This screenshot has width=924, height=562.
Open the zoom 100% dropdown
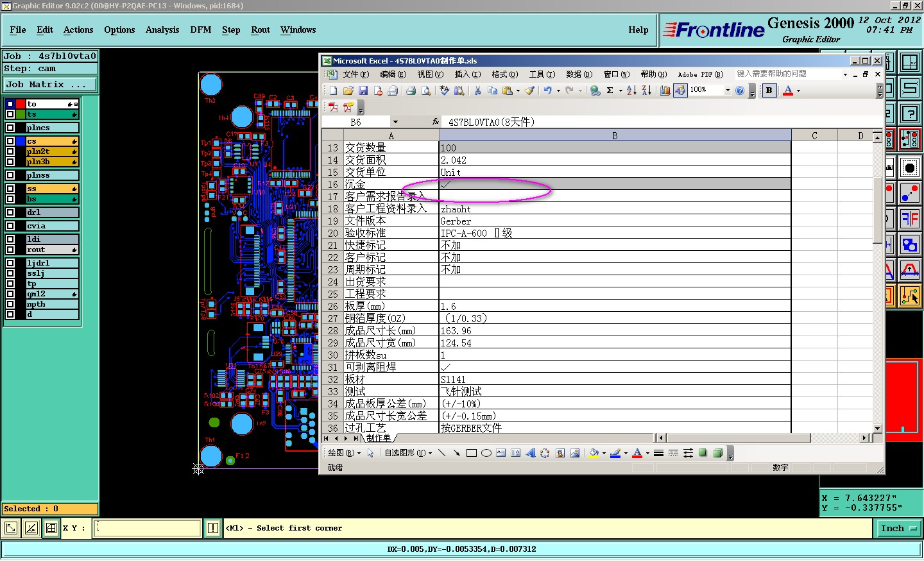(728, 90)
